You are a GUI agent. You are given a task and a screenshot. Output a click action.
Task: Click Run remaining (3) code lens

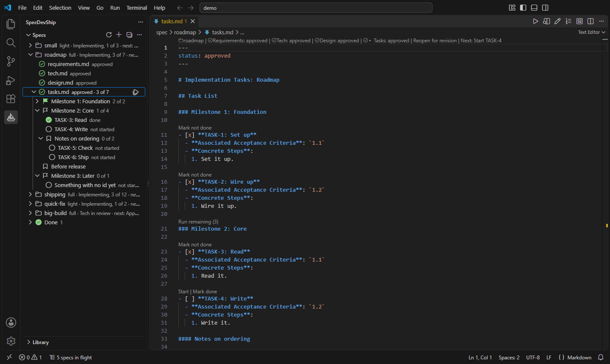pyautogui.click(x=198, y=221)
